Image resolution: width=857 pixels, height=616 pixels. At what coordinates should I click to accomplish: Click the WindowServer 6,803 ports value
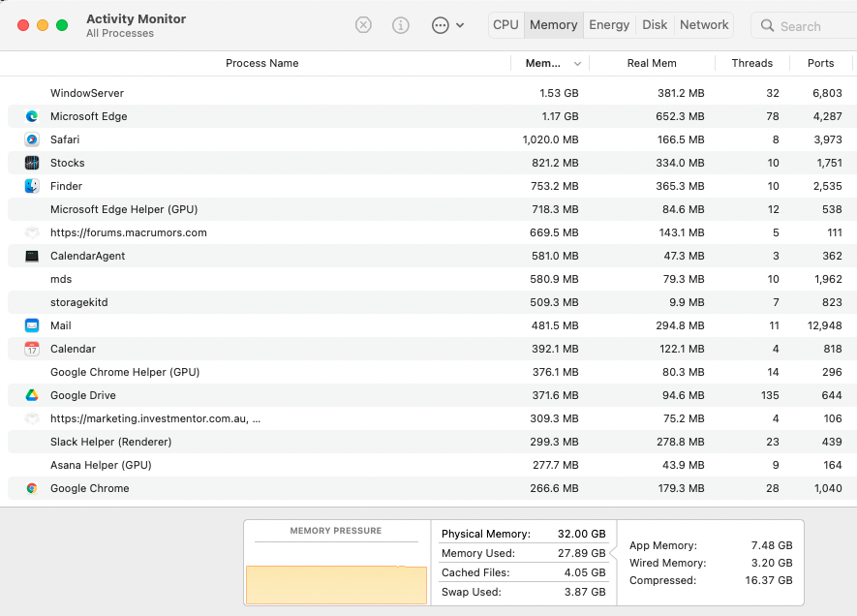point(827,93)
